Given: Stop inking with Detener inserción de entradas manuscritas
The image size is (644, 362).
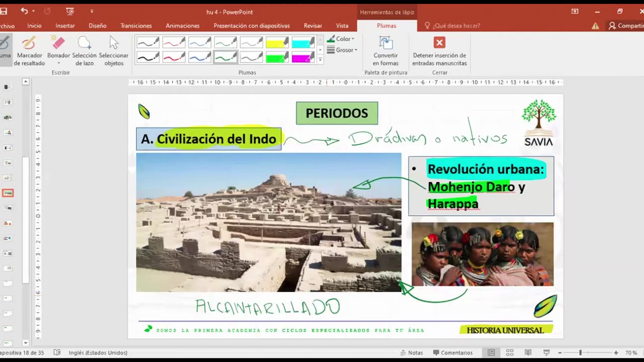Looking at the screenshot, I should (x=439, y=51).
